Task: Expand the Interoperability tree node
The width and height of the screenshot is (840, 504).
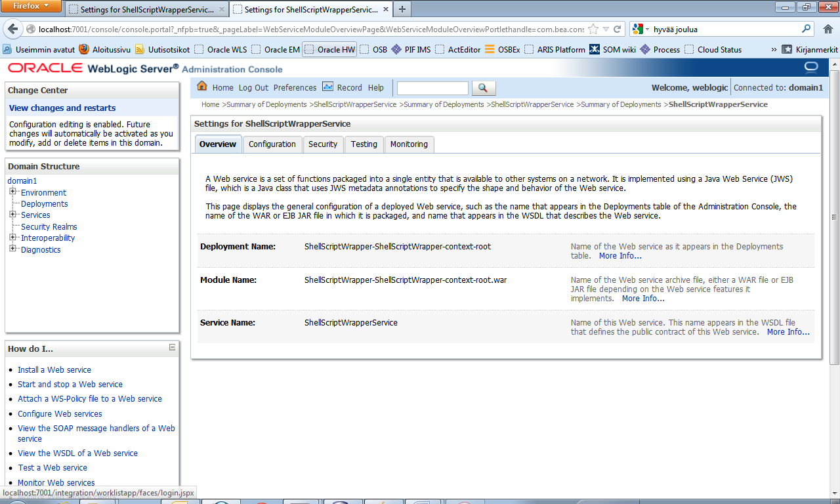Action: [12, 238]
